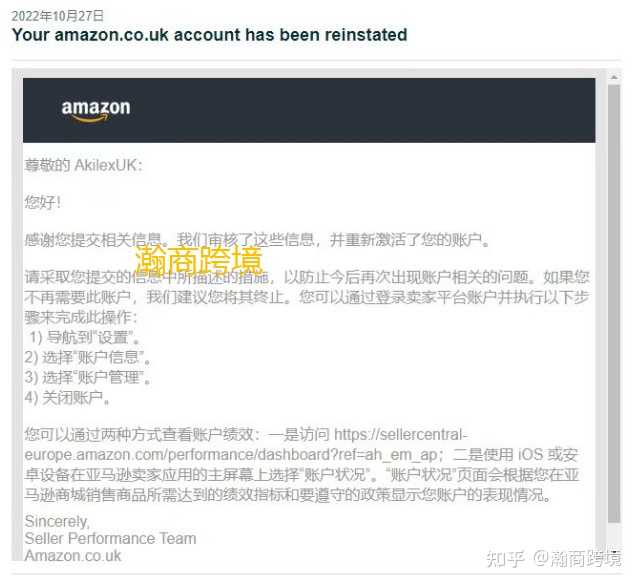Click the Amazon.co.uk signature line

[x=73, y=556]
